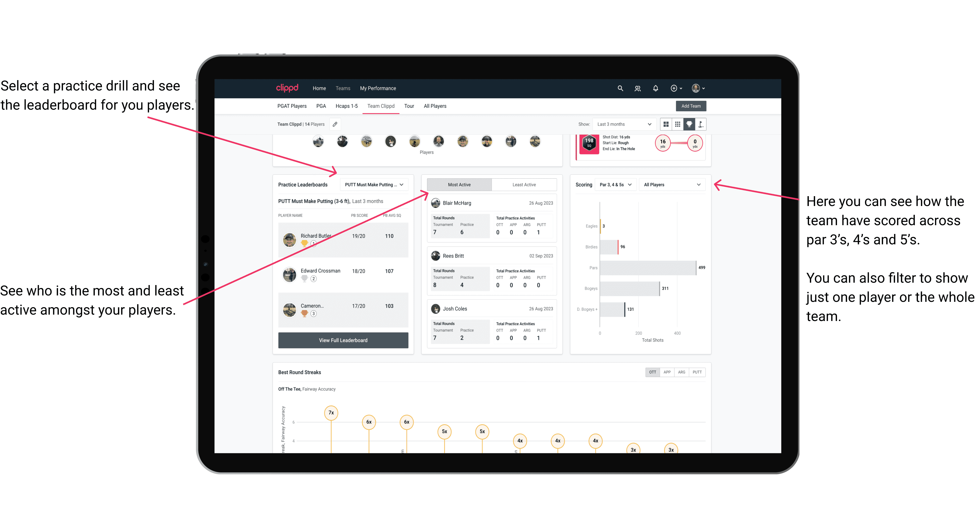980x527 pixels.
Task: Select the Par 3, 4 & 5s scoring tab
Action: click(x=617, y=185)
